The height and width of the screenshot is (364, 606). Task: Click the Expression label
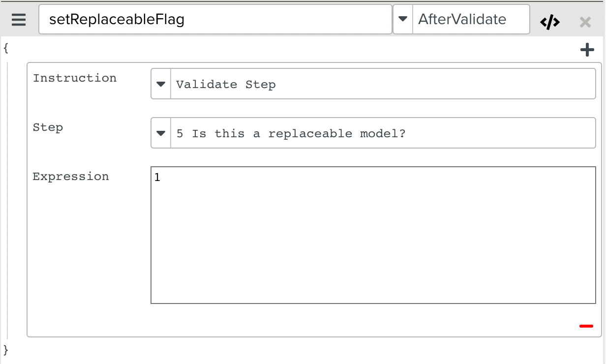tap(70, 176)
